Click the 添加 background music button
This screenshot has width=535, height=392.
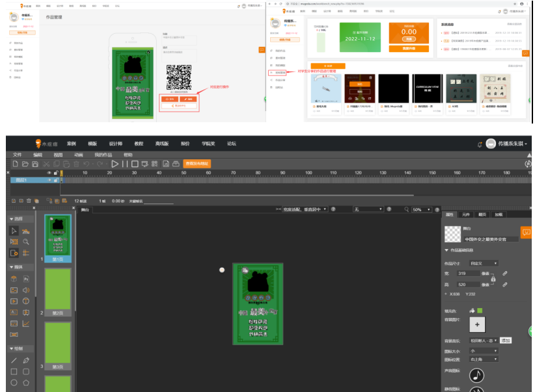coord(506,340)
